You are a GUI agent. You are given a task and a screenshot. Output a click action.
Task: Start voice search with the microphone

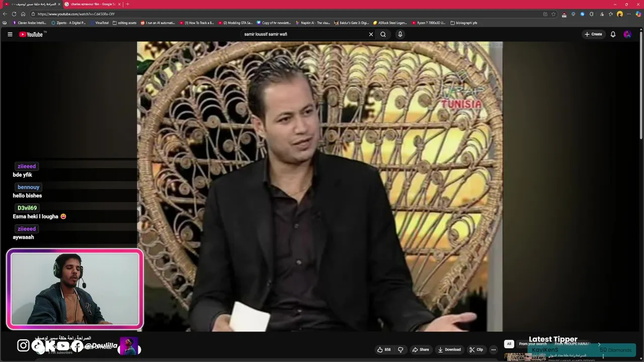click(400, 34)
